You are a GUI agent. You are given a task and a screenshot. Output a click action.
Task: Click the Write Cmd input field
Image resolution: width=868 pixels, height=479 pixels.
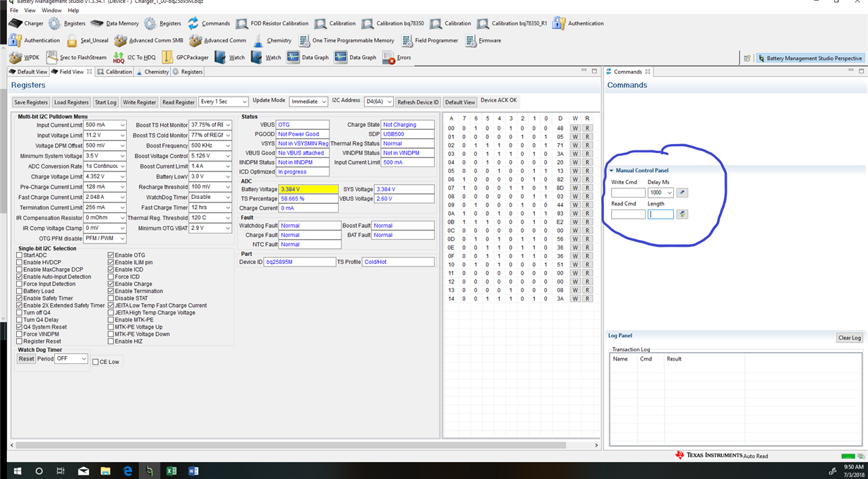pos(628,193)
